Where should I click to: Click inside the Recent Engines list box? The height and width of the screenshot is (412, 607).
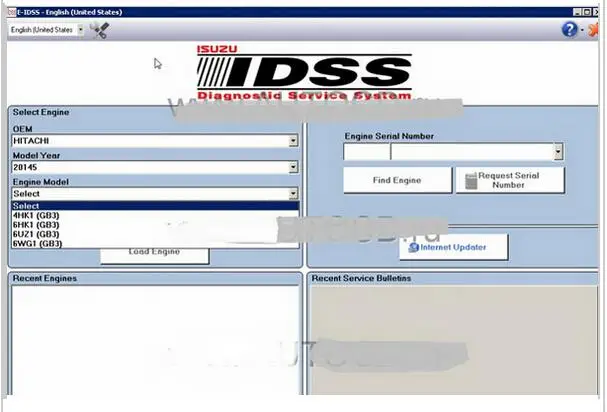[x=155, y=340]
